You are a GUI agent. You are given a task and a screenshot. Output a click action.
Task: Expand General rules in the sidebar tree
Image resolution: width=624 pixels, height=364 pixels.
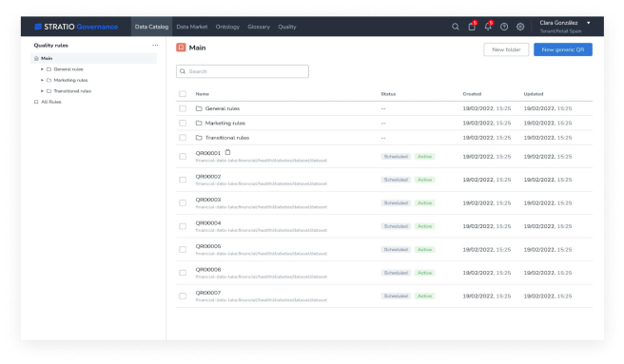pos(42,69)
